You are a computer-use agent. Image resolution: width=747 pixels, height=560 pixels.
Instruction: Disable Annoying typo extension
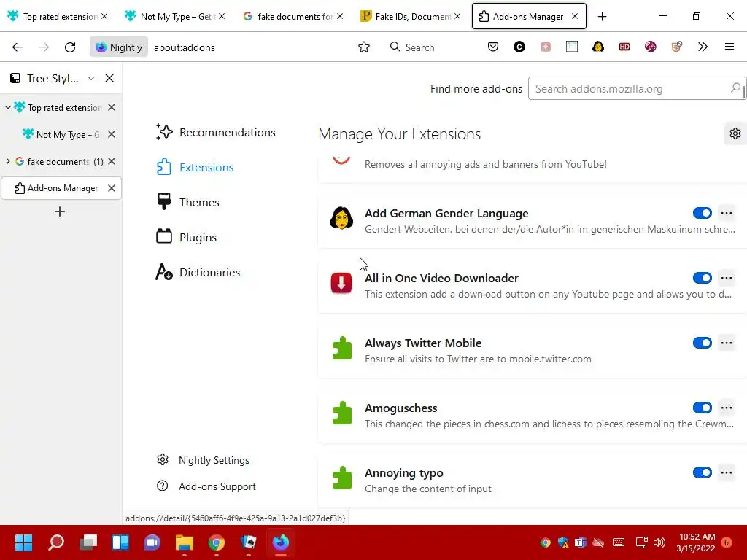(703, 472)
